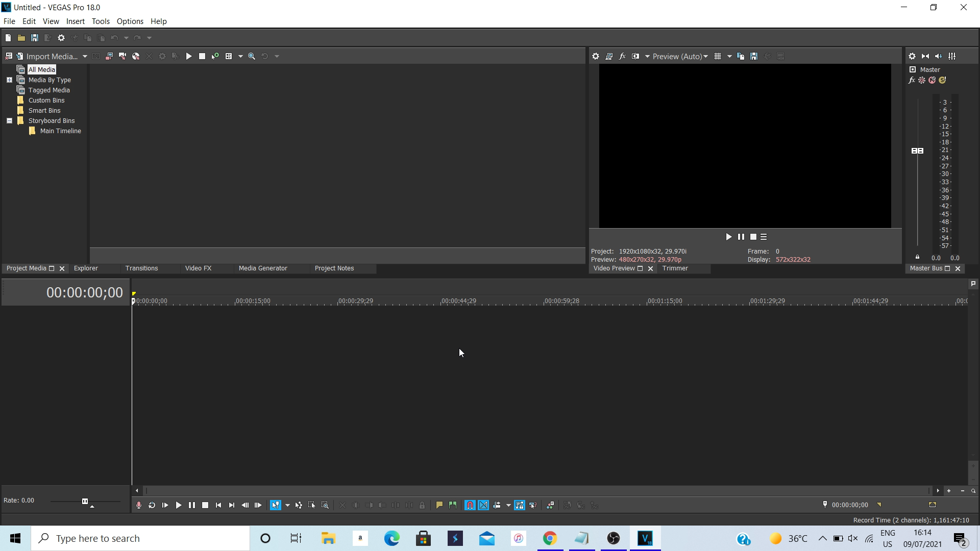Screen dimensions: 980x551
Task: Insert a marker with the flag icon
Action: (x=439, y=505)
